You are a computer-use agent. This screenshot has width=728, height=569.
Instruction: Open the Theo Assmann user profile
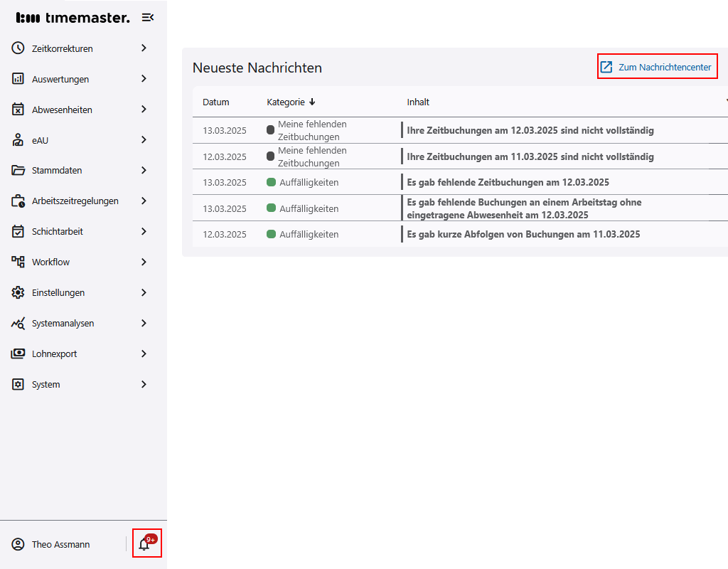[60, 544]
